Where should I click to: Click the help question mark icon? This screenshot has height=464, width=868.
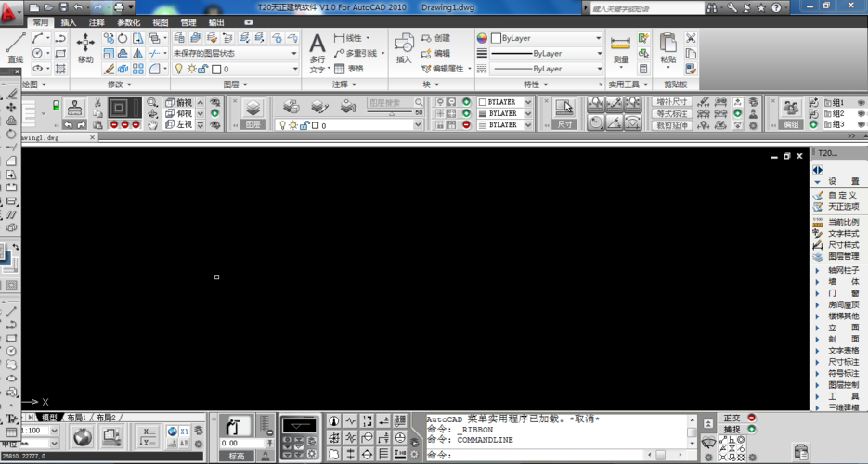pyautogui.click(x=776, y=7)
